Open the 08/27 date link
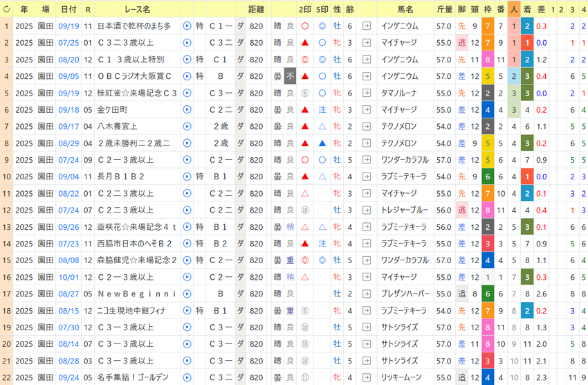 68,294
